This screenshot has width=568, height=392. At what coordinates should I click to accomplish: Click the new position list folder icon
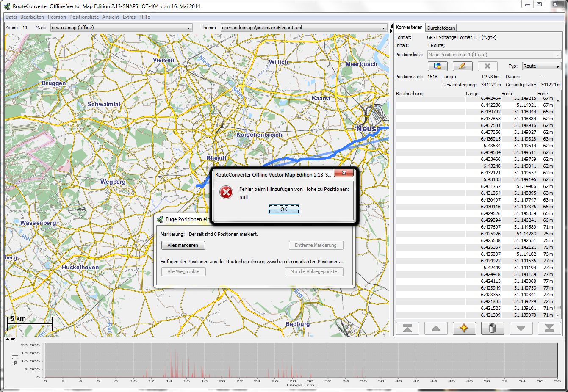tap(438, 66)
